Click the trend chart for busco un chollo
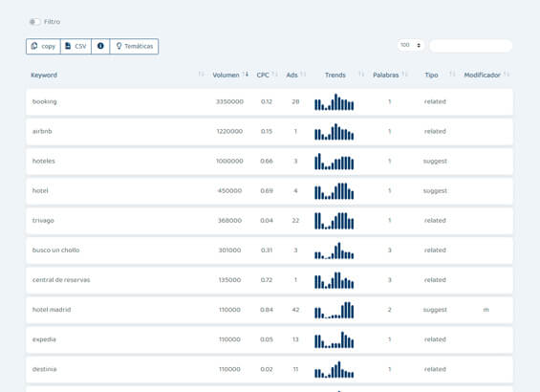 pyautogui.click(x=335, y=250)
